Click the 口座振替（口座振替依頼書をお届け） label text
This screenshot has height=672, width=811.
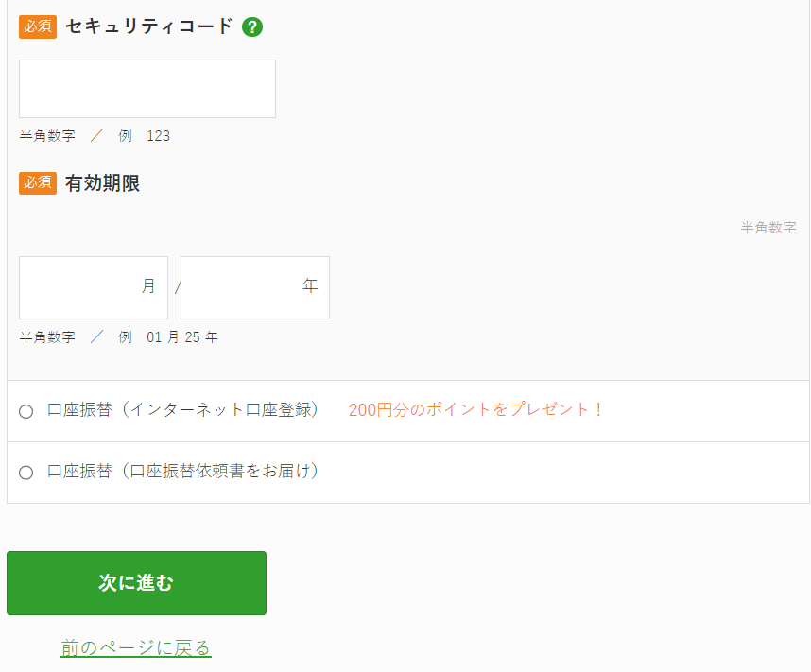click(182, 471)
